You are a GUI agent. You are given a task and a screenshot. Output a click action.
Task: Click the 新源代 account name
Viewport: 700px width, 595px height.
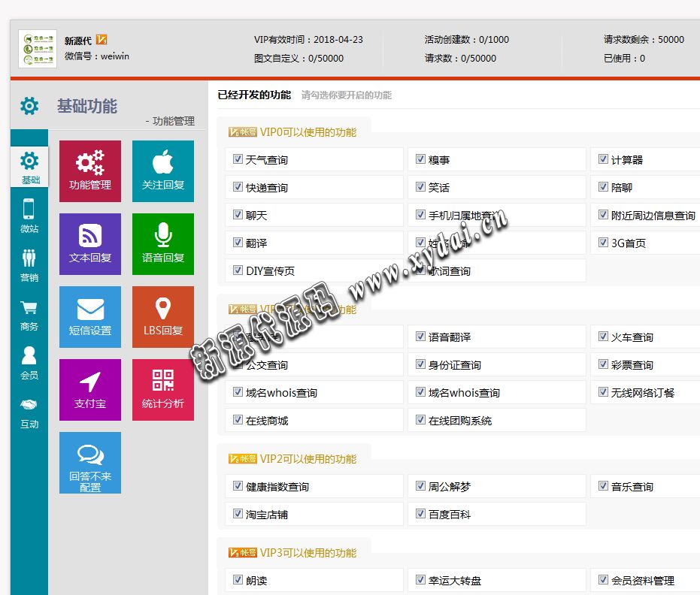(78, 41)
